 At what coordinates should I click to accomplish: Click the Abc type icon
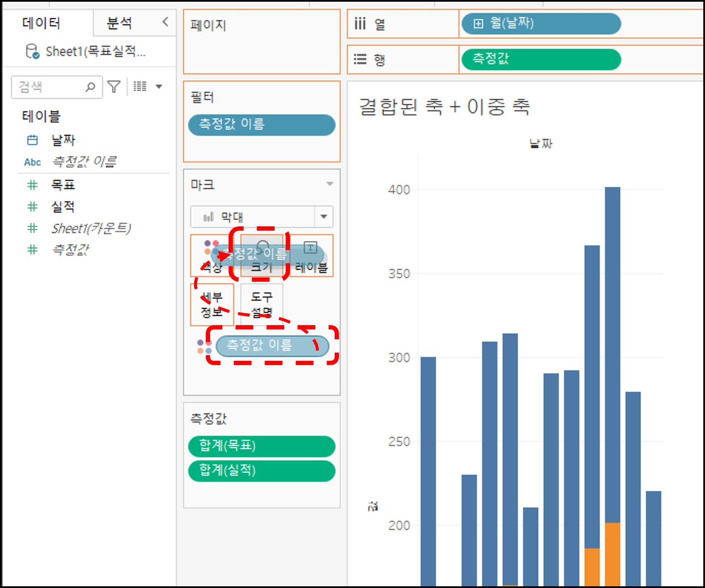32,162
